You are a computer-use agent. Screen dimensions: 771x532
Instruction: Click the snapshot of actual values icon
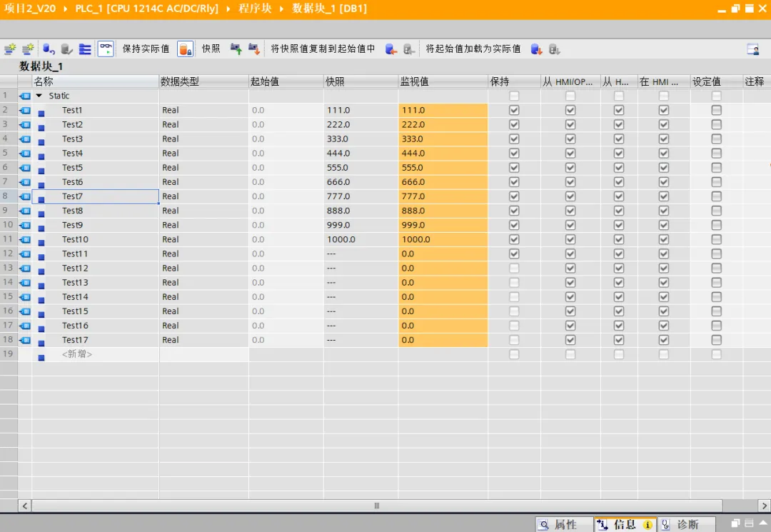coord(185,49)
